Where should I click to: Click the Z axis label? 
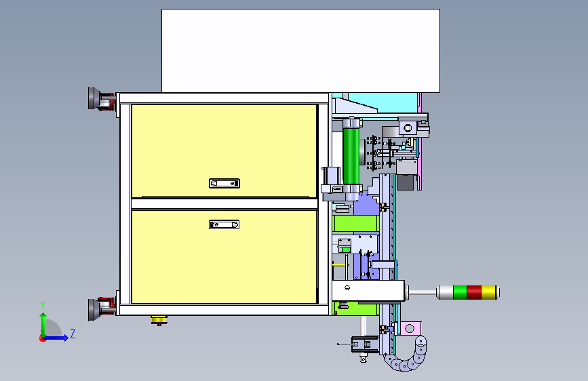(x=73, y=334)
